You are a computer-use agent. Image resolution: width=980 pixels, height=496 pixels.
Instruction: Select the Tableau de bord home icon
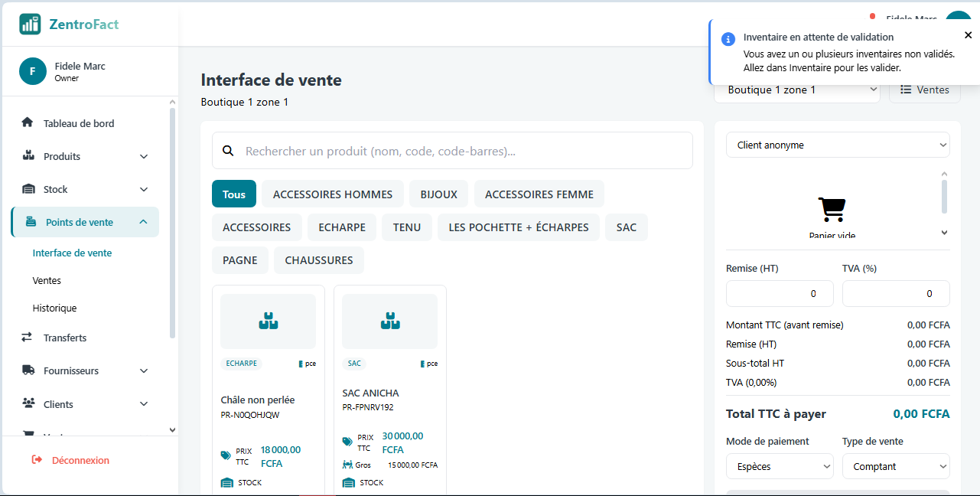(28, 123)
